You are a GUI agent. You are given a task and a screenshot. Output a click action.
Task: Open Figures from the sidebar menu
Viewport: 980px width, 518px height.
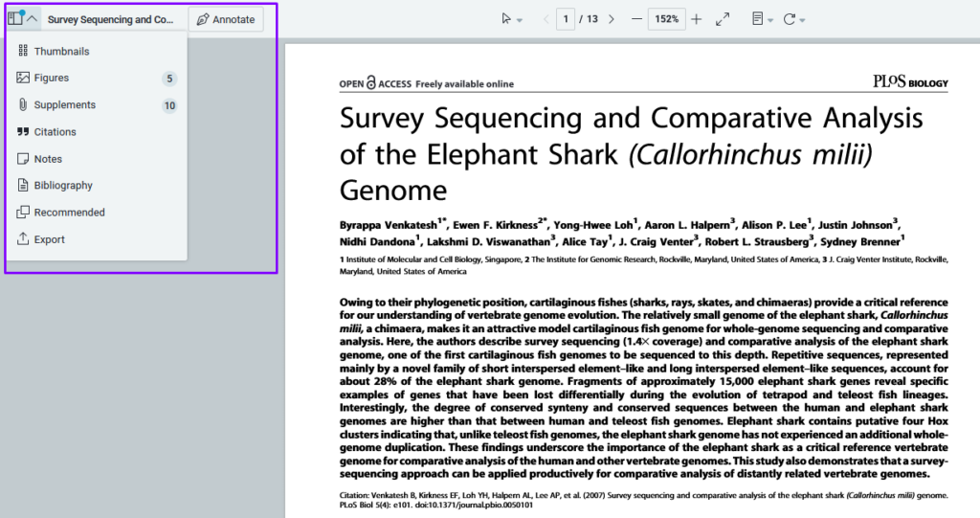tap(52, 79)
